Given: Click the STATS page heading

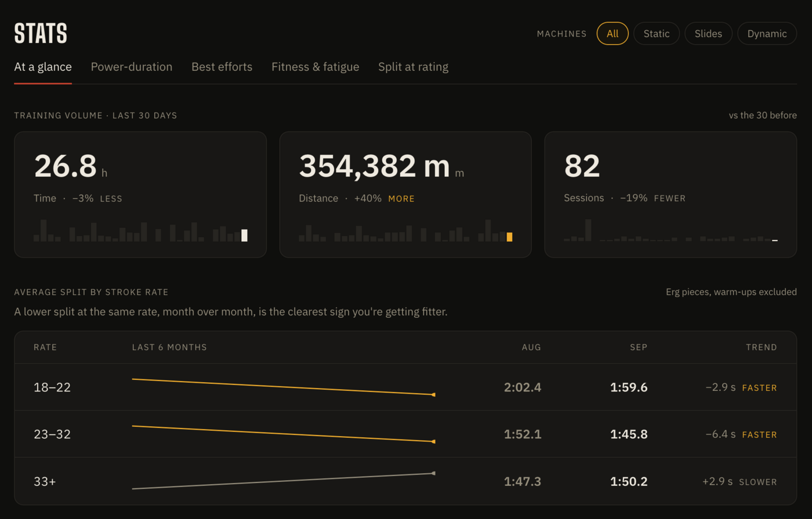Looking at the screenshot, I should coord(41,34).
